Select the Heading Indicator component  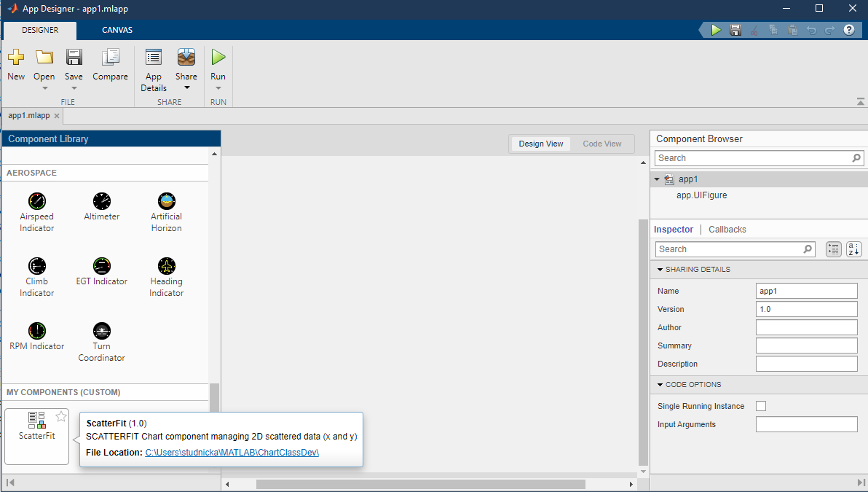(x=167, y=277)
